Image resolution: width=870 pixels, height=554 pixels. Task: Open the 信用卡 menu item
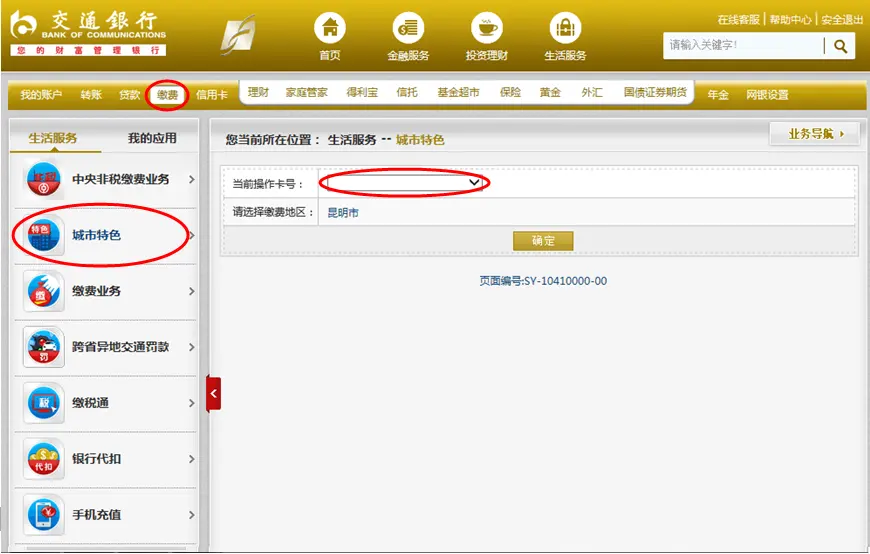coord(211,95)
